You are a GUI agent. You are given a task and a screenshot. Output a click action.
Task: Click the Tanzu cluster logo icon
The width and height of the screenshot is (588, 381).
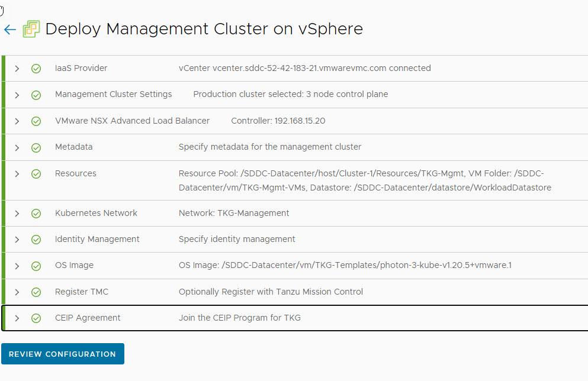tap(31, 29)
